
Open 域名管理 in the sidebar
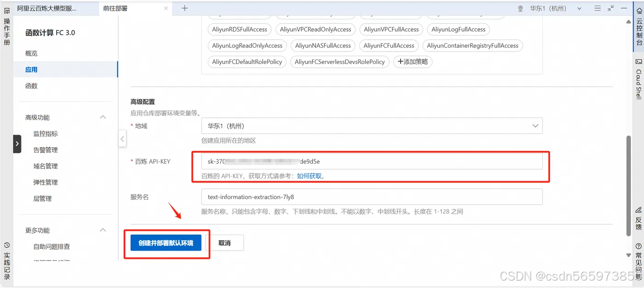(x=46, y=166)
